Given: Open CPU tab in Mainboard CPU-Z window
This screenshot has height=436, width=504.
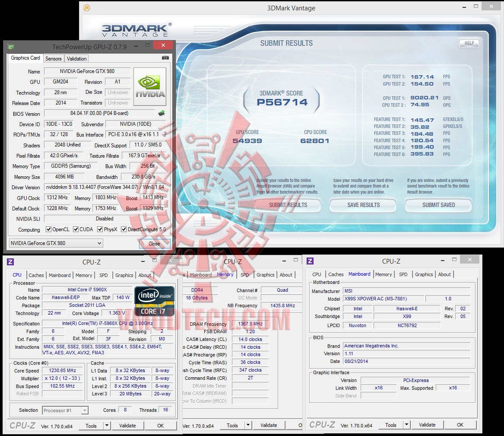Looking at the screenshot, I should click(x=317, y=274).
